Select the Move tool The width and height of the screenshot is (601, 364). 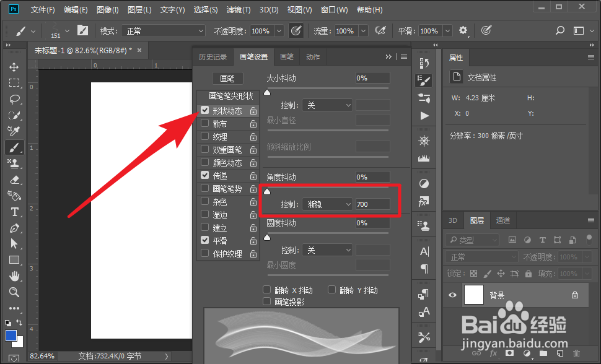[14, 66]
